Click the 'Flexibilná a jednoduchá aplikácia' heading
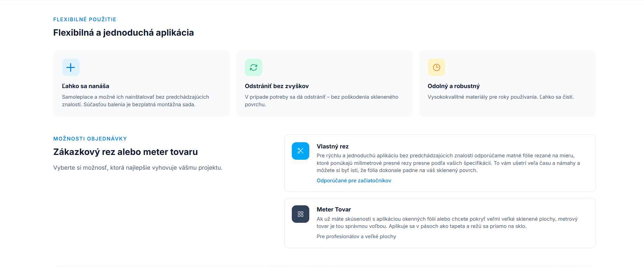The height and width of the screenshot is (267, 644). coord(124,33)
